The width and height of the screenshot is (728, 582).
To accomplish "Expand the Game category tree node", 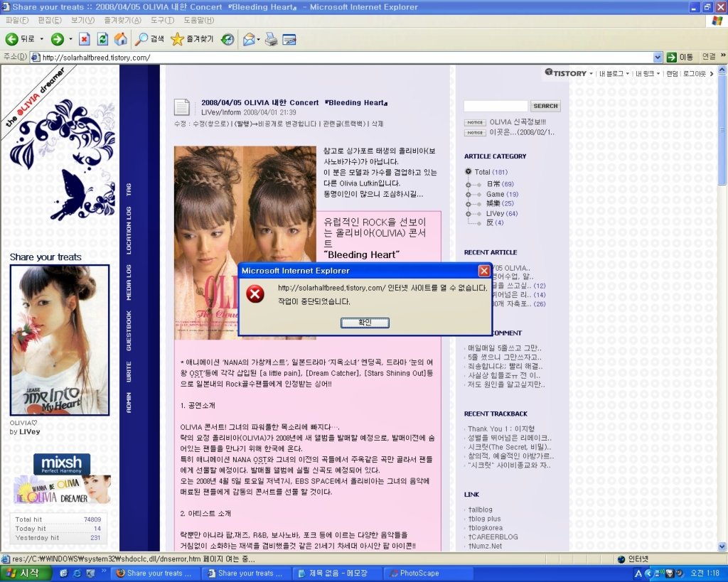I will pos(468,195).
